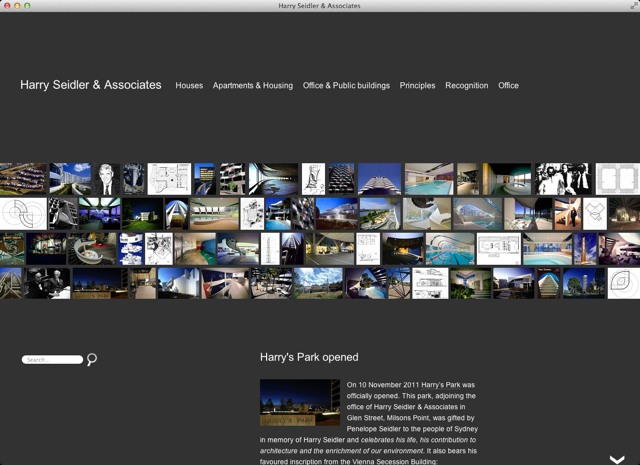Image resolution: width=640 pixels, height=465 pixels.
Task: Click the Harry Seidler & Associates site title
Action: point(91,85)
